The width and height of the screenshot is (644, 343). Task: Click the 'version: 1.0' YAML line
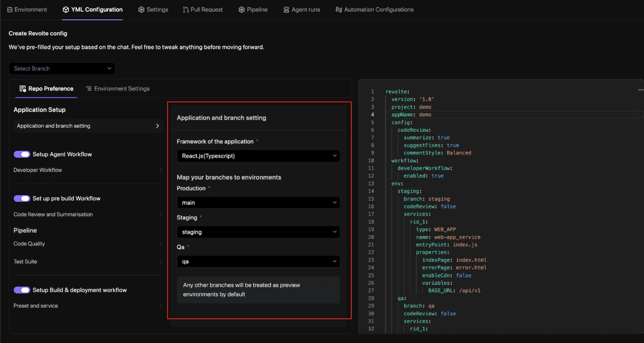coord(413,99)
